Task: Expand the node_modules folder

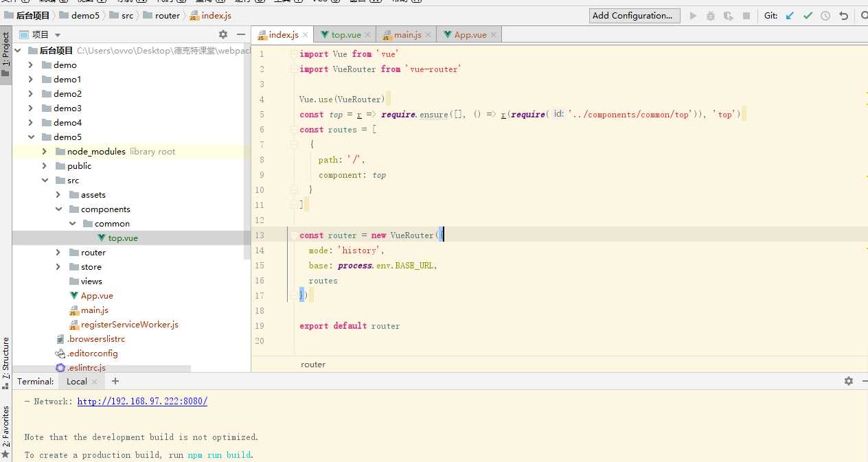Action: click(45, 152)
